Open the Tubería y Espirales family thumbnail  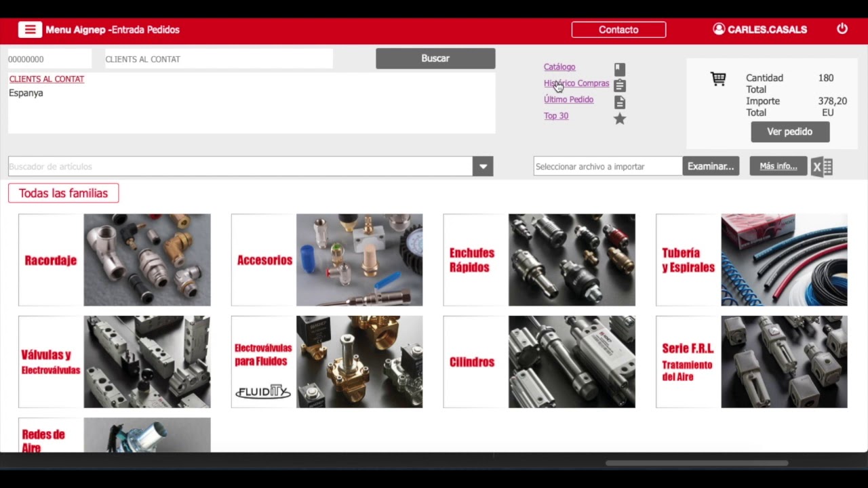pos(751,260)
